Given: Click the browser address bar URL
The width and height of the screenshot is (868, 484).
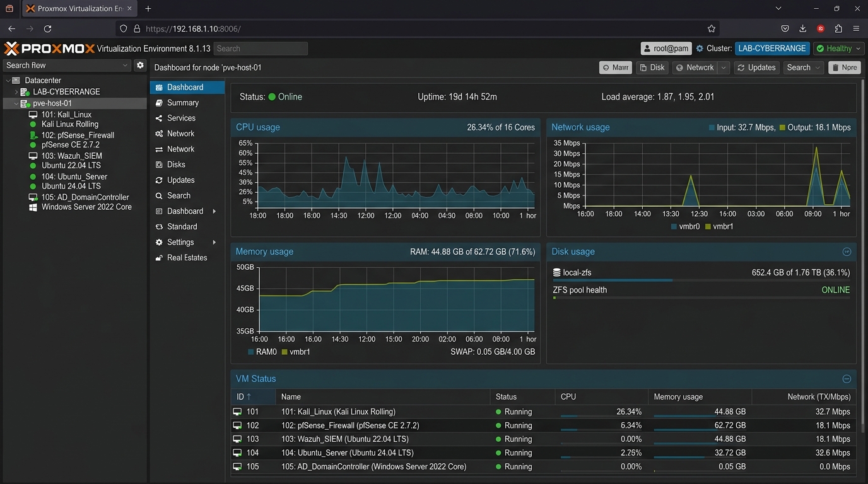Looking at the screenshot, I should coord(193,28).
